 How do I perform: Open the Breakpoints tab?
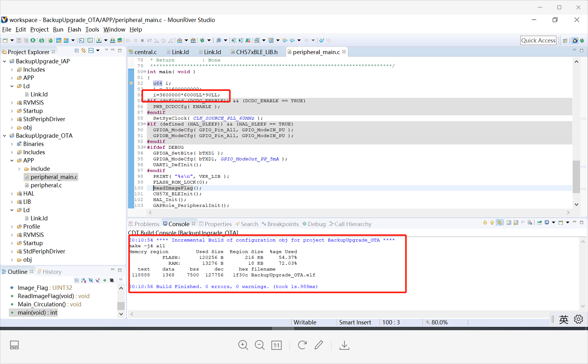click(x=280, y=224)
